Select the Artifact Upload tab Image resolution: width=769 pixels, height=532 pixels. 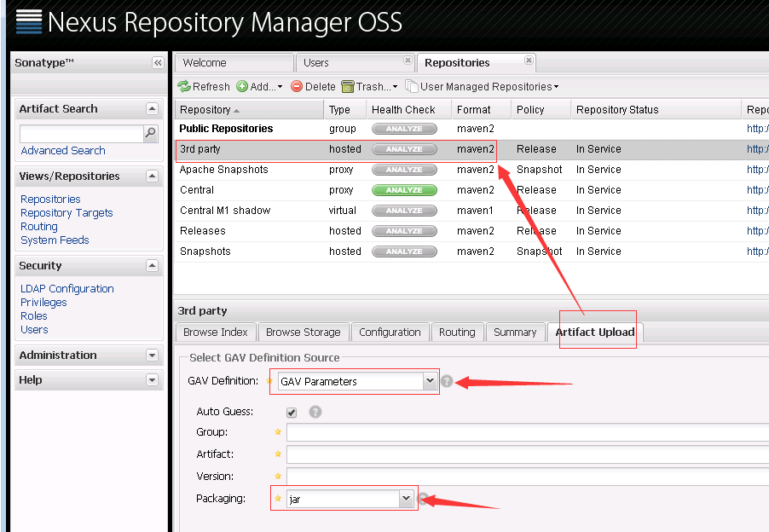coord(595,332)
